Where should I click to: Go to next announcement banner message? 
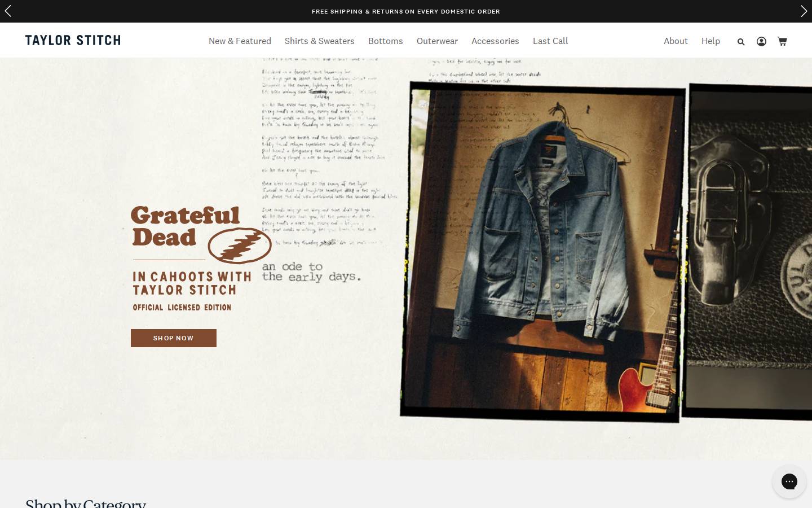pos(804,11)
